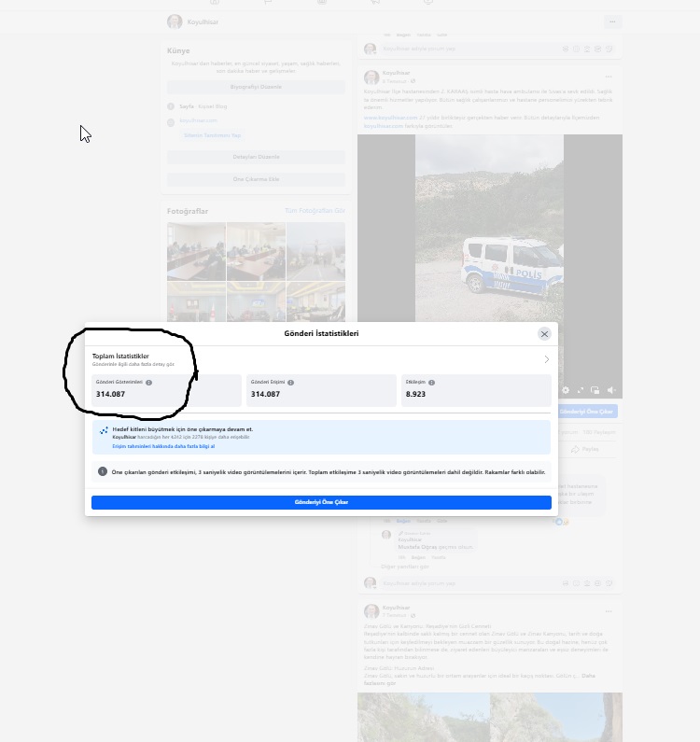Open first meeting photo thumbnail in Fotoğraflar
The width and height of the screenshot is (700, 742).
coord(196,252)
